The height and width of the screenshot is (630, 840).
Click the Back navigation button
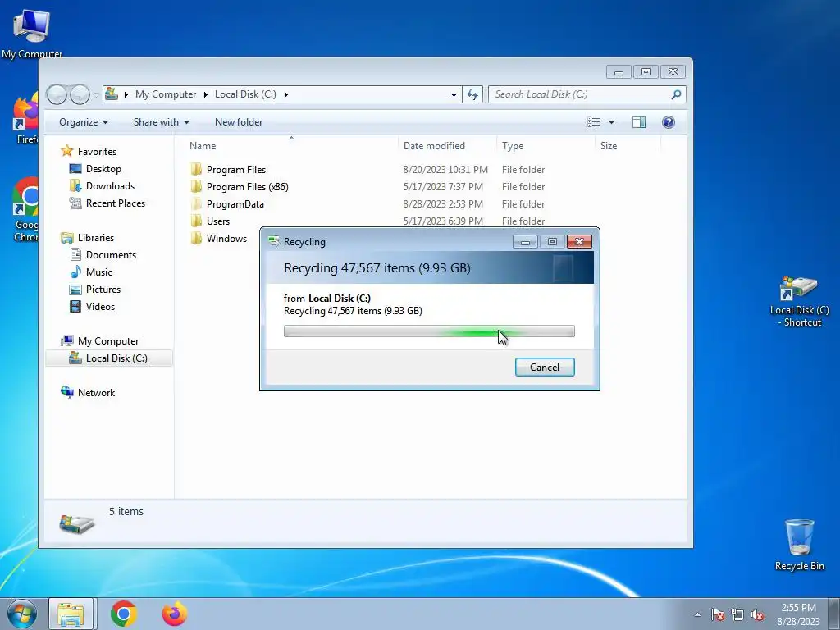pos(57,95)
